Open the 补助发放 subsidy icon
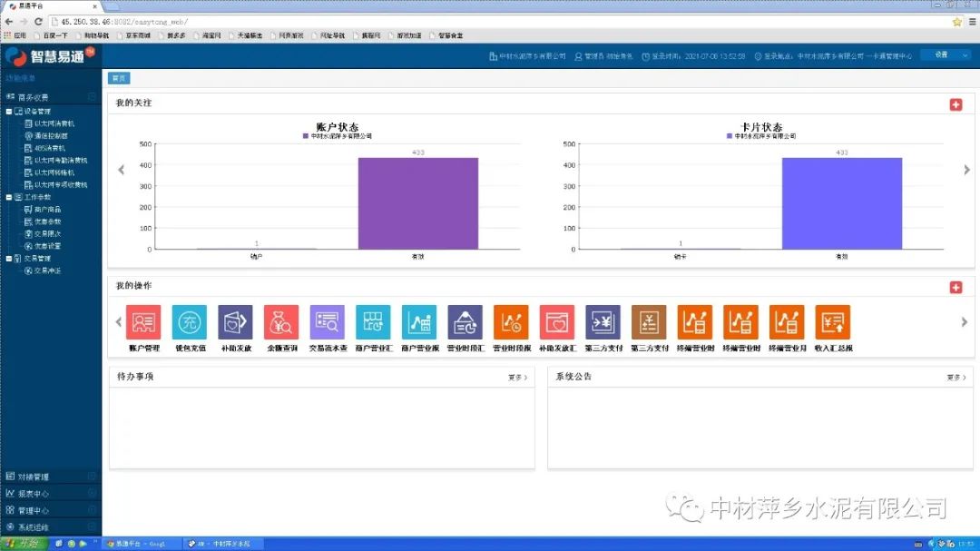 click(235, 322)
